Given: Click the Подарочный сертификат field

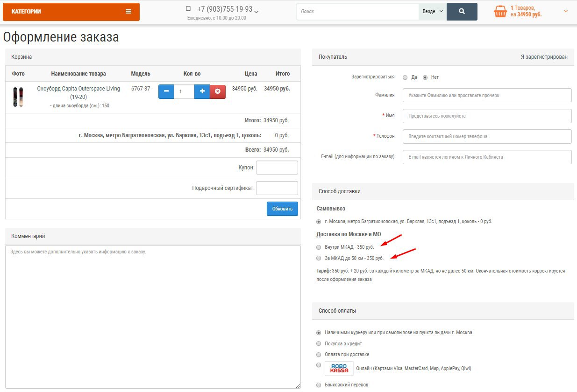Looking at the screenshot, I should coord(277,188).
